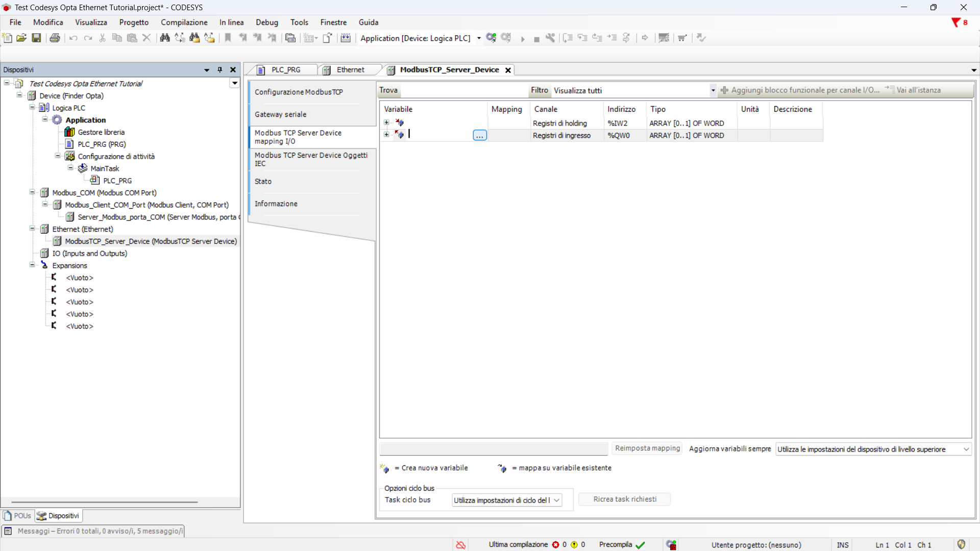980x551 pixels.
Task: Switch to the PLC_PRG editor tab
Action: (285, 70)
